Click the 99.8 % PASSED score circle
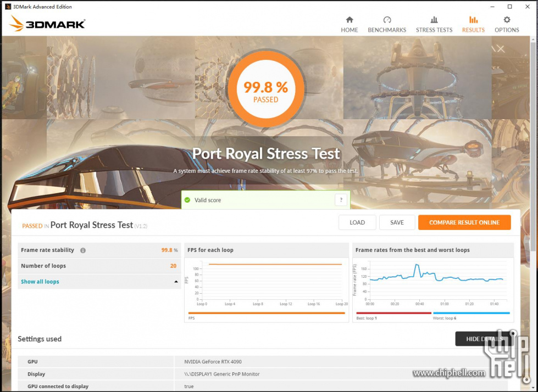 (x=266, y=89)
